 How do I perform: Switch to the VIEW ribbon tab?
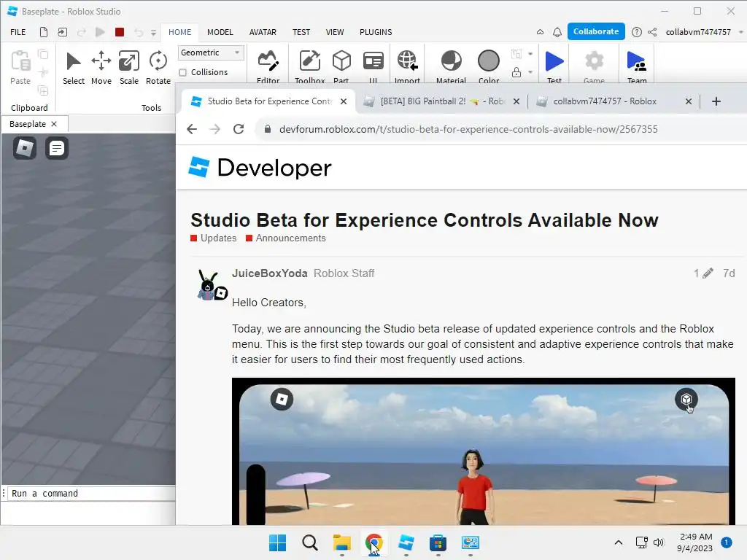[x=334, y=32]
